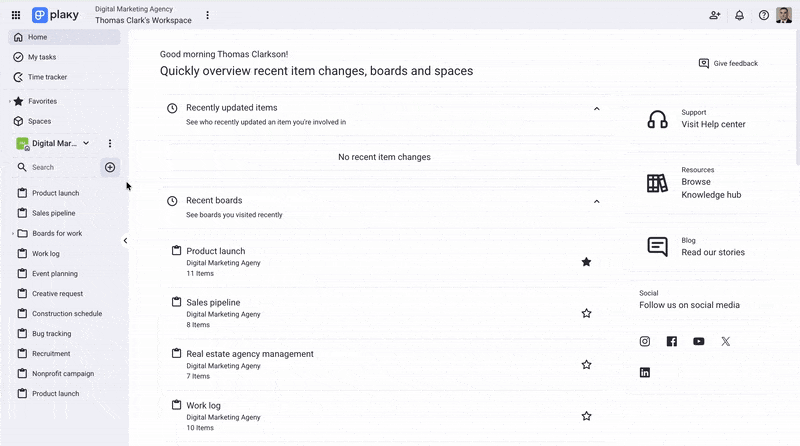Open the LinkedIn social icon
The height and width of the screenshot is (446, 800).
click(645, 372)
